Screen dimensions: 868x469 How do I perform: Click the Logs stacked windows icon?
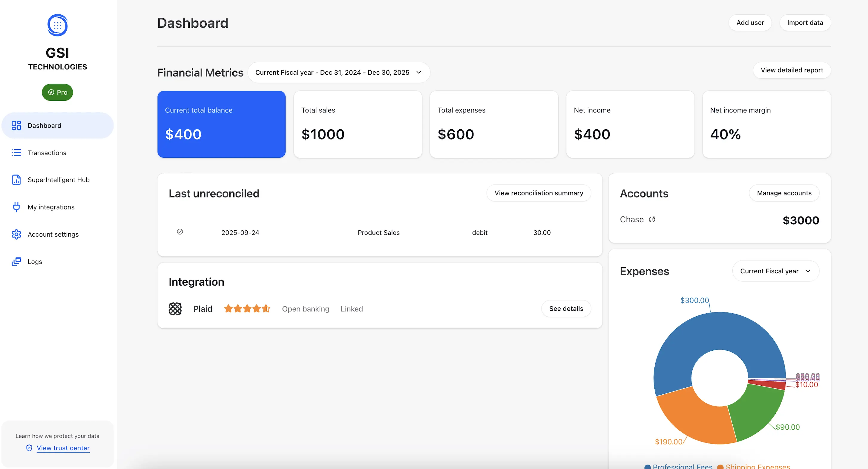[16, 261]
